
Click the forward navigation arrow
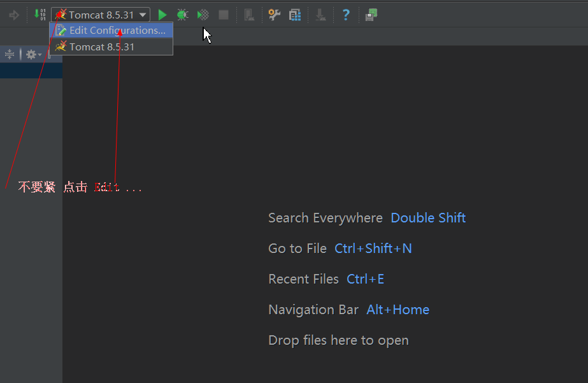(14, 15)
